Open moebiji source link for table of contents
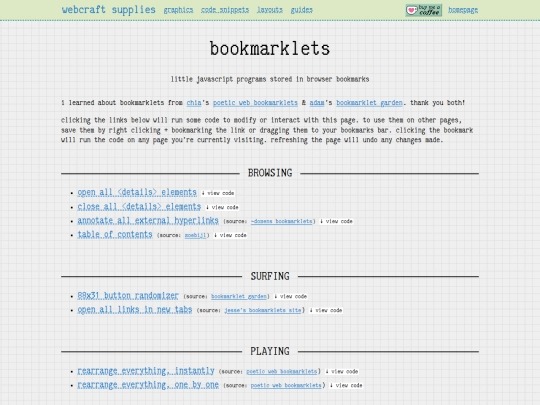540x405 pixels. (195, 236)
